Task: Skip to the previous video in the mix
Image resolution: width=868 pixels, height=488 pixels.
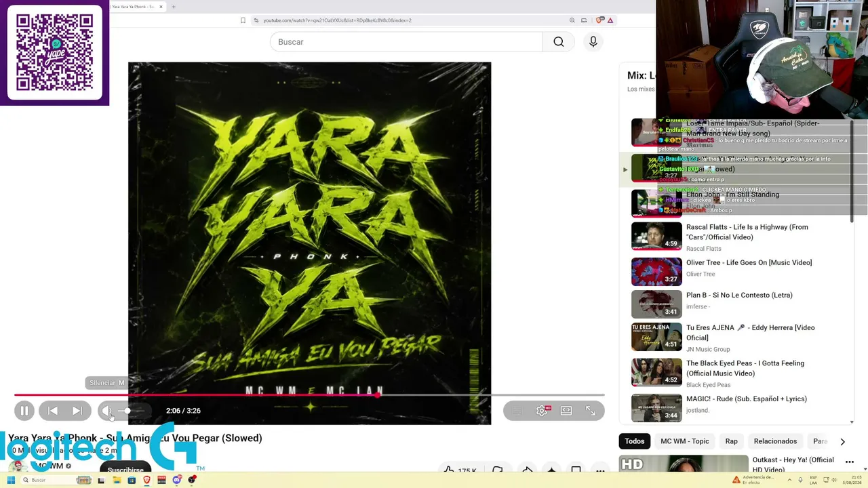Action: pos(53,410)
